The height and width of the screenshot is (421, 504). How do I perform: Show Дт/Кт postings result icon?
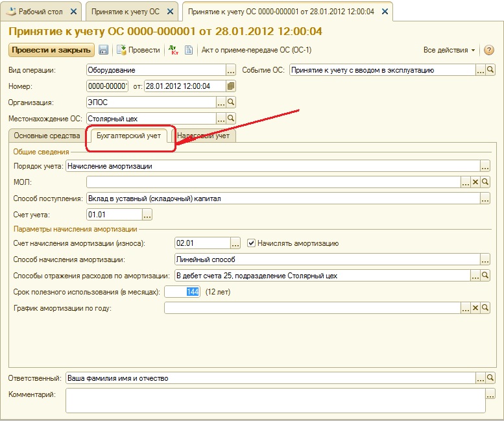click(174, 50)
